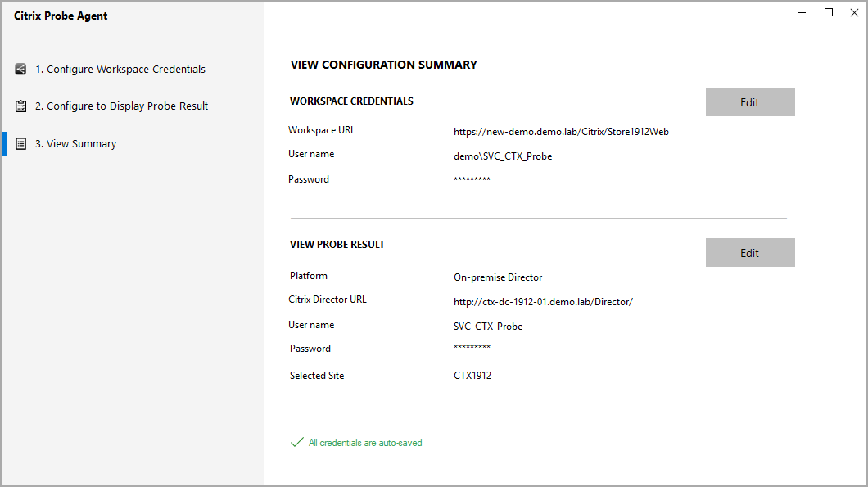The height and width of the screenshot is (487, 868).
Task: Click the share-style icon beside step 1
Action: 20,69
